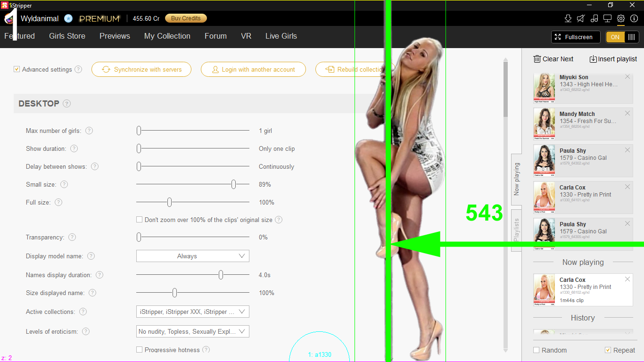Screen dimensions: 644x362
Task: Toggle the muted speaker icon
Action: [x=581, y=18]
